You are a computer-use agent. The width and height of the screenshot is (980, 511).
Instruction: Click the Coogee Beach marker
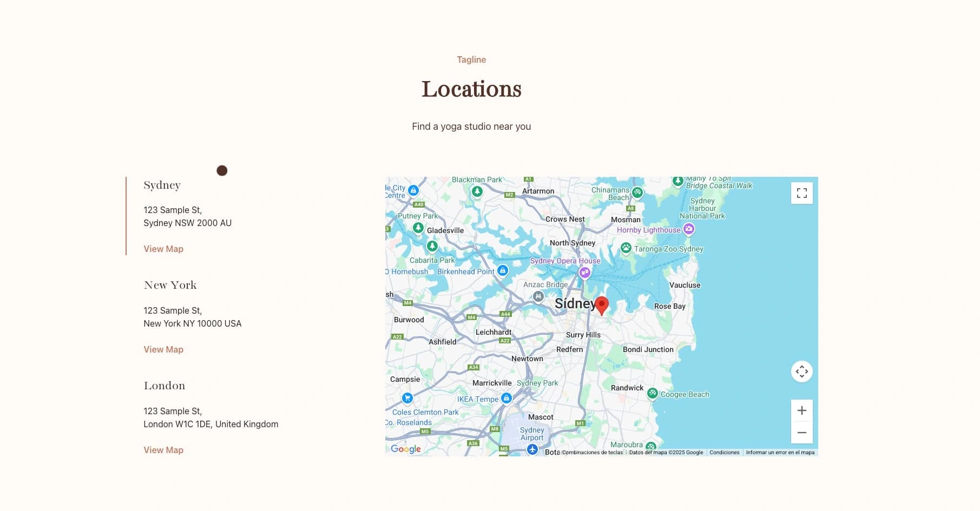(x=653, y=394)
